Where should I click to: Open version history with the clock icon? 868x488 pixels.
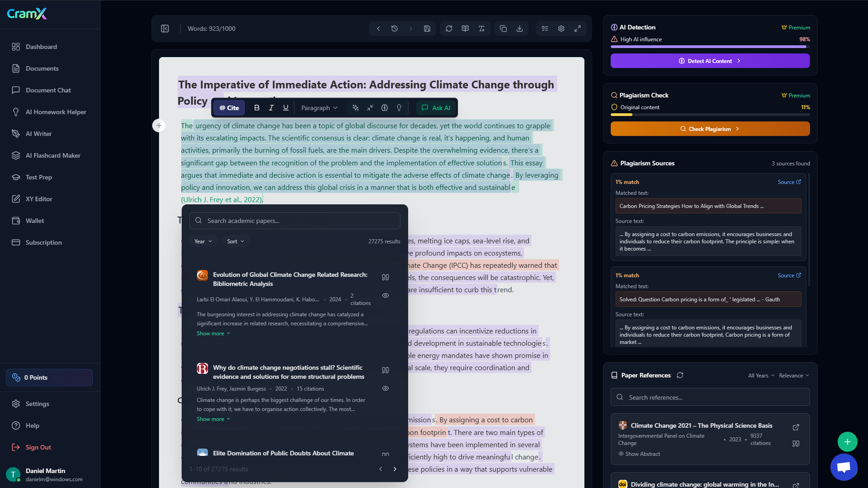tap(395, 28)
